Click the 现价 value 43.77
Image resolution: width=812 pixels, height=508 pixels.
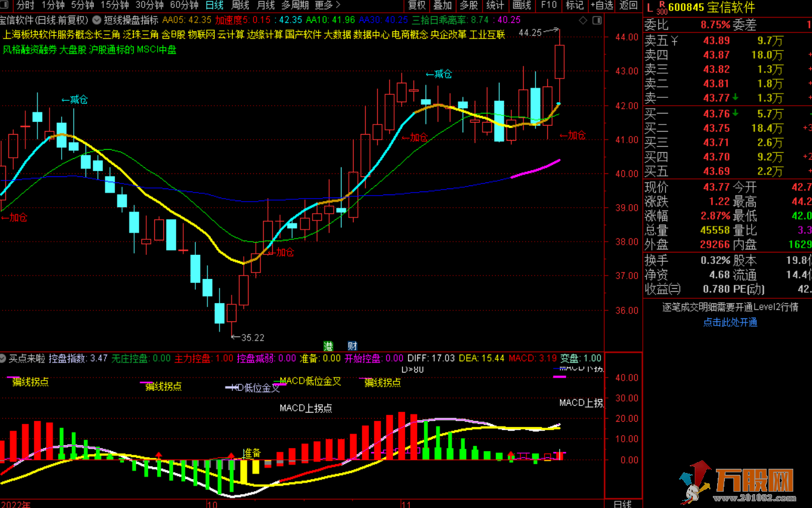tap(716, 187)
